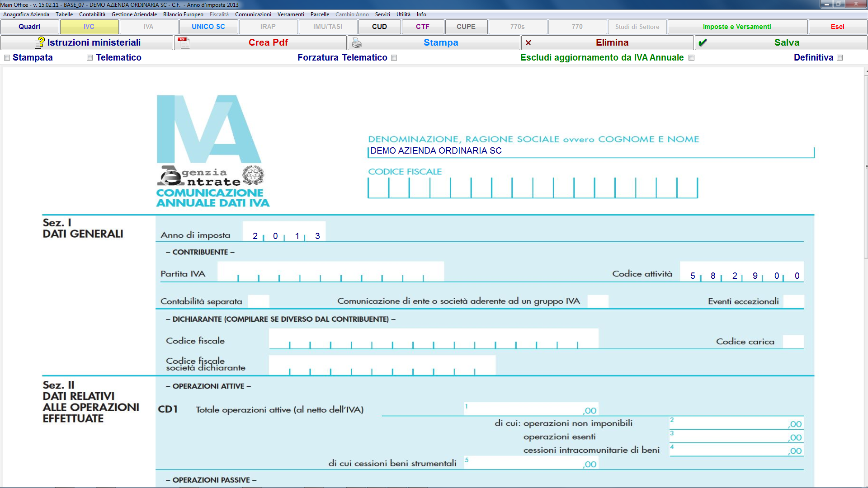This screenshot has width=868, height=488.
Task: Click the Anno di imposta field
Action: (284, 232)
